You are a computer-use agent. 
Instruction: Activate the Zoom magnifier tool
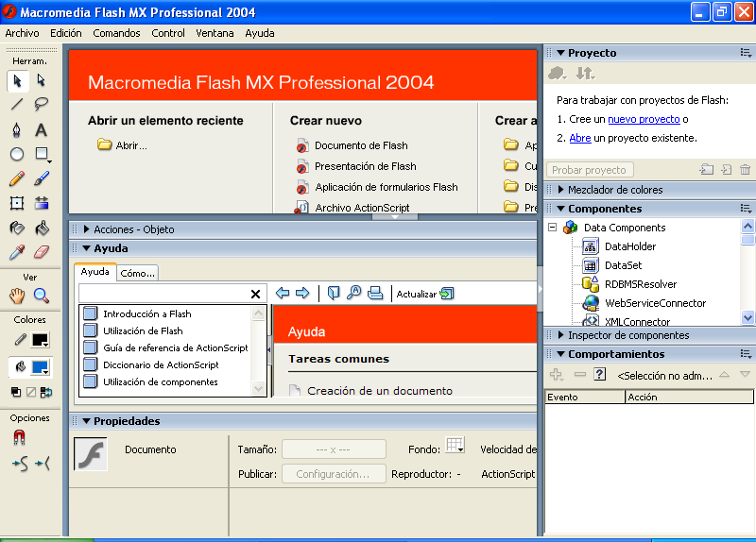click(x=41, y=296)
